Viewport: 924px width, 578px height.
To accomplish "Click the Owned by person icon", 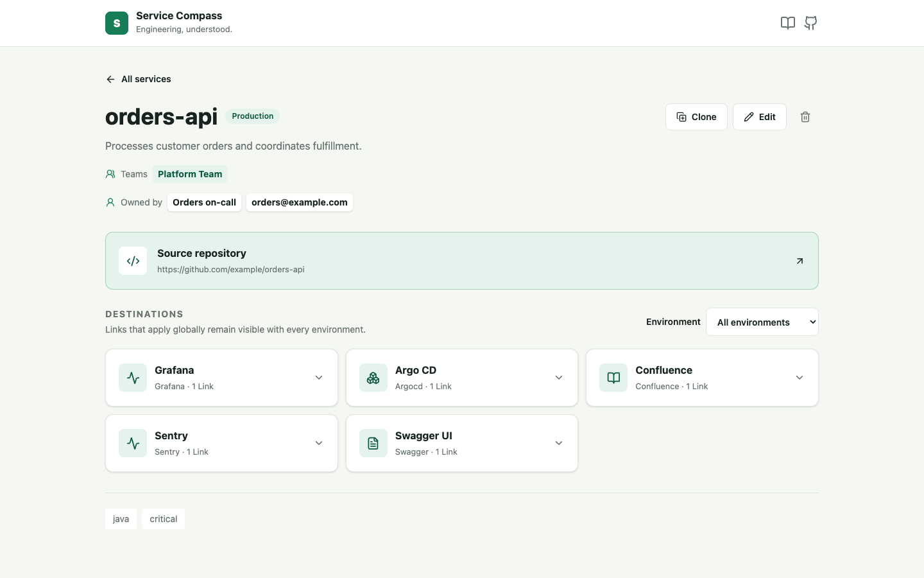I will pos(110,202).
